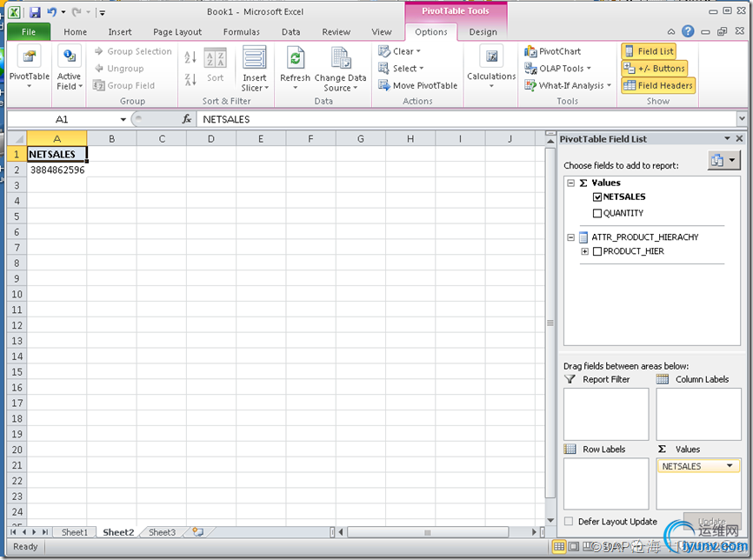
Task: Click the Select All corner of the grid
Action: [17, 139]
